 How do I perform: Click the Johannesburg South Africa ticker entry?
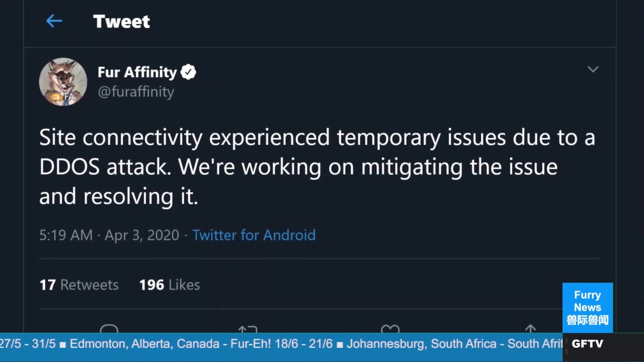click(453, 344)
